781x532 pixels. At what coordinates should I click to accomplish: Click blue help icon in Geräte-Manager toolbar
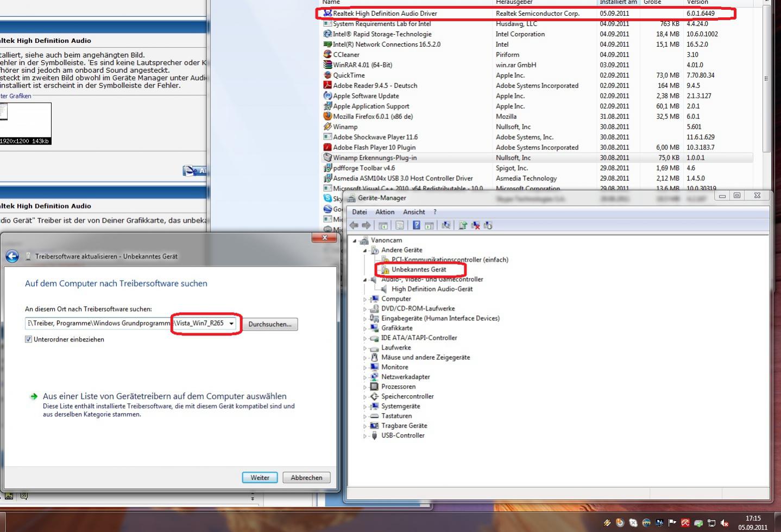coord(417,225)
